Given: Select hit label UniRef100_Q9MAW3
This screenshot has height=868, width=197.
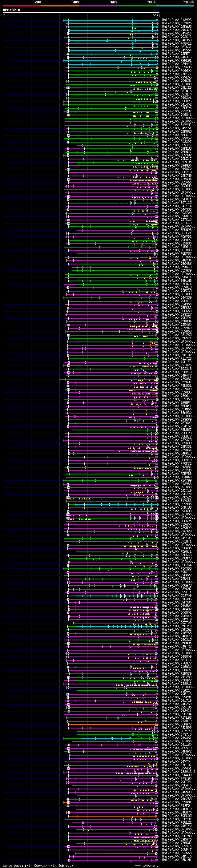Looking at the screenshot, I should 177,26.
